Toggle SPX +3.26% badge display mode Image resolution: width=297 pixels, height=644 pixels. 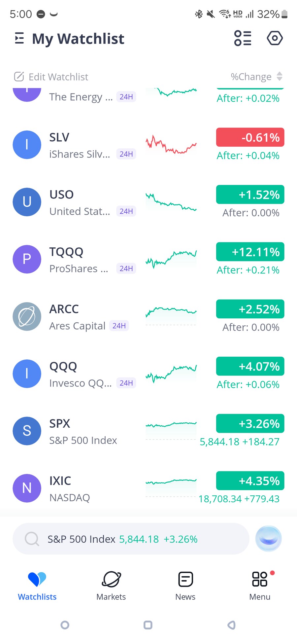point(250,423)
